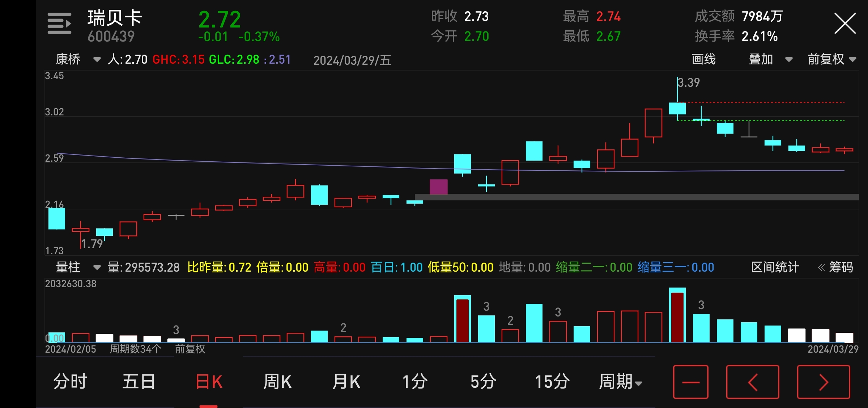Tap the GLC:2.98 indicator value

point(234,59)
